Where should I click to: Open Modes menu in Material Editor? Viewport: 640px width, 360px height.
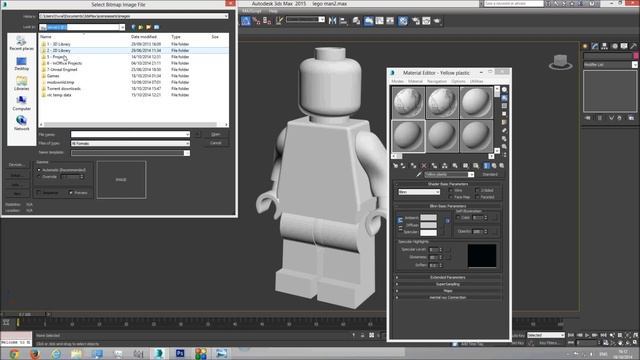click(398, 81)
